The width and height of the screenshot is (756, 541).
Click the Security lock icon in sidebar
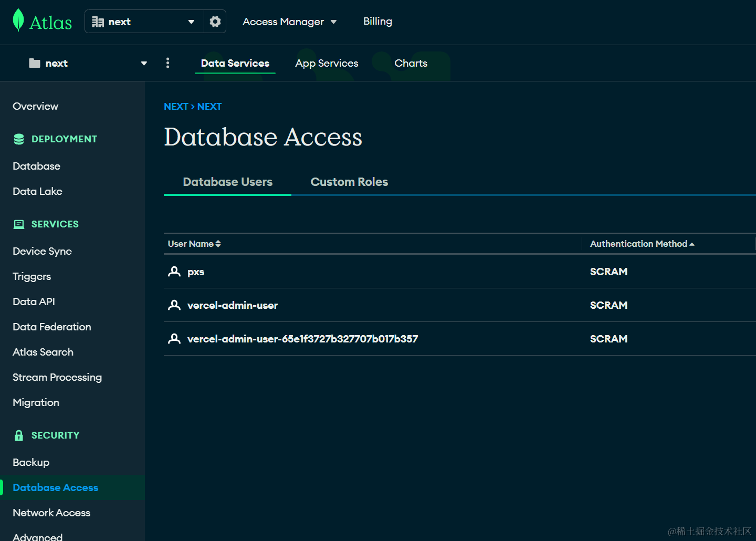pos(19,435)
